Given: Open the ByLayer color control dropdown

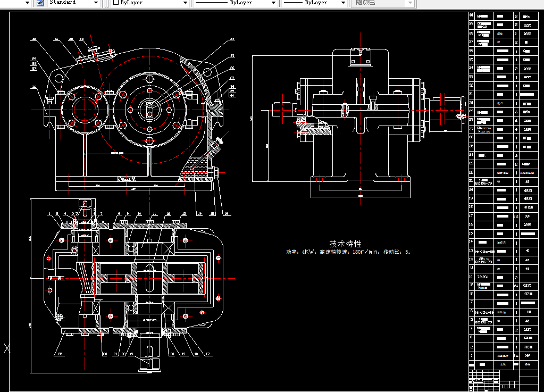Looking at the screenshot, I should coord(185,3).
